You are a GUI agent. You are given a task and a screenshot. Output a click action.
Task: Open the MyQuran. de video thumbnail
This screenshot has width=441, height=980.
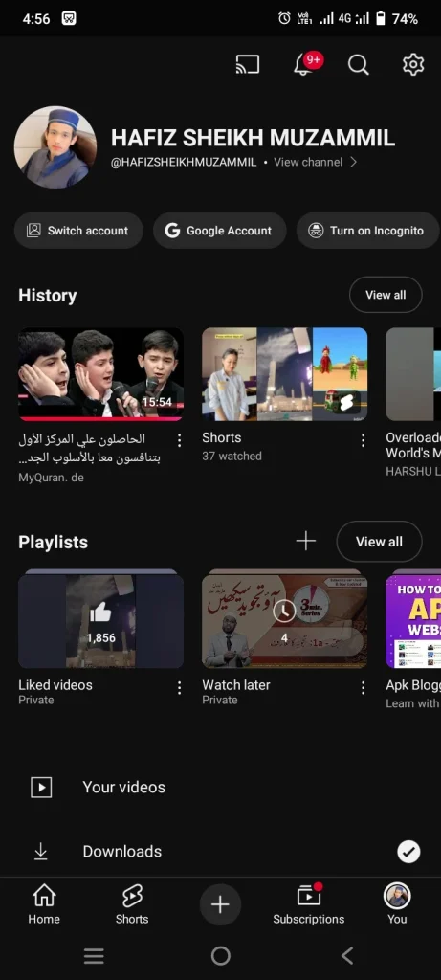(100, 374)
